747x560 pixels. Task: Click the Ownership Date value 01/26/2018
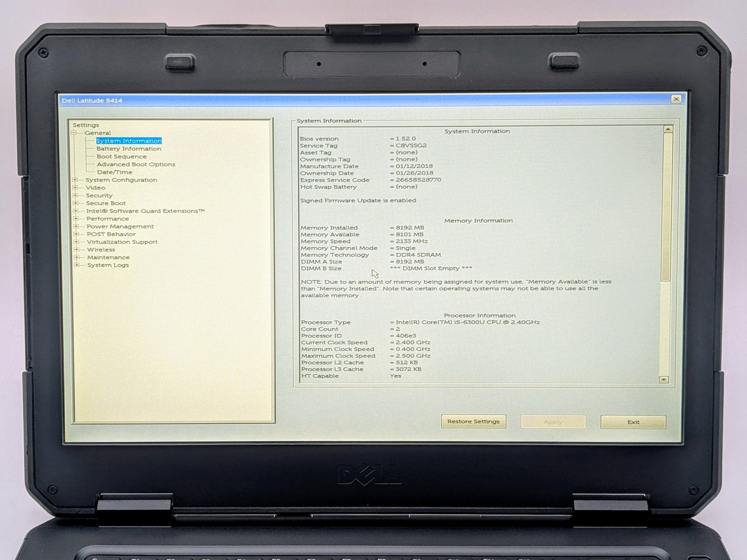[x=415, y=173]
